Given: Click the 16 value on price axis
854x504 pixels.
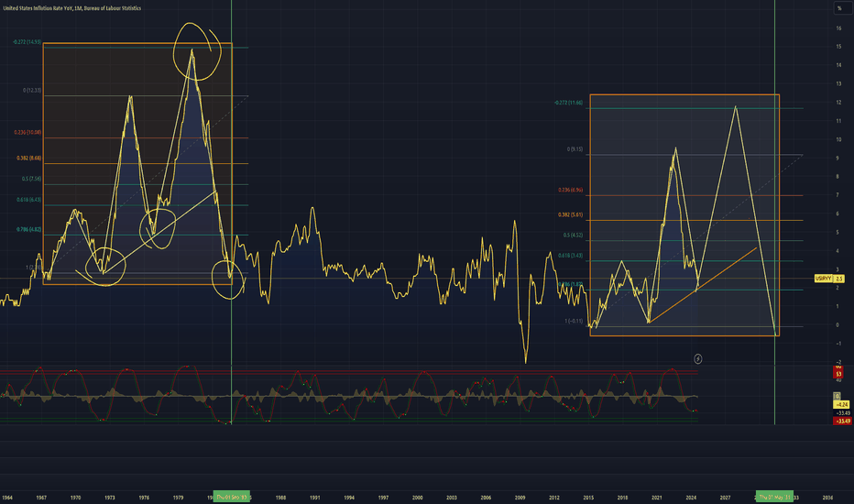Looking at the screenshot, I should (x=838, y=27).
